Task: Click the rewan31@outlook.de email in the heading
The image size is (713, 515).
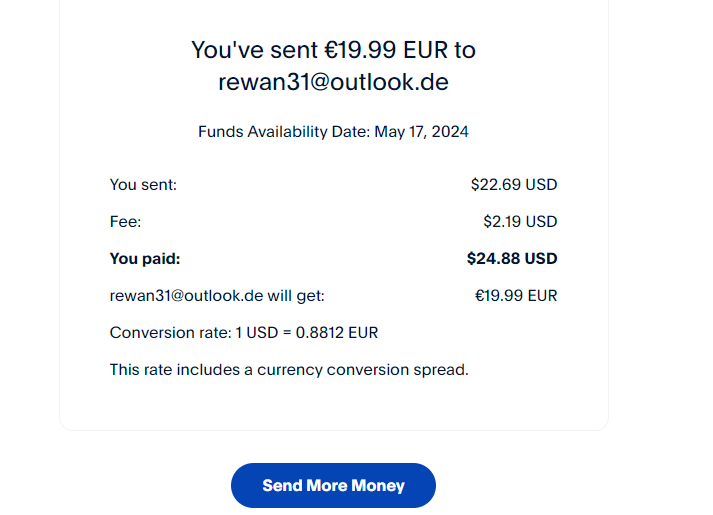Action: tap(333, 82)
